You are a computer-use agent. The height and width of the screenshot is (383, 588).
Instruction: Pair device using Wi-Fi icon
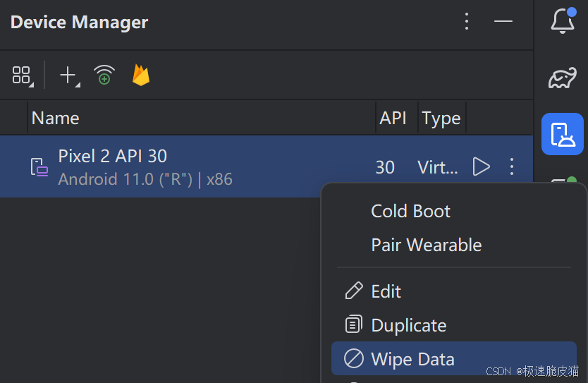pos(104,75)
